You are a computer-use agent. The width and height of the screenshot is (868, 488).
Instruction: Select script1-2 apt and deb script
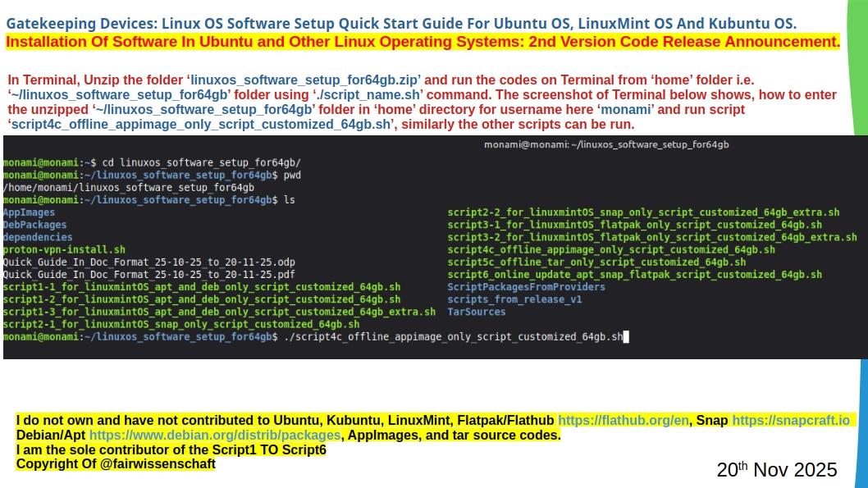(x=202, y=299)
